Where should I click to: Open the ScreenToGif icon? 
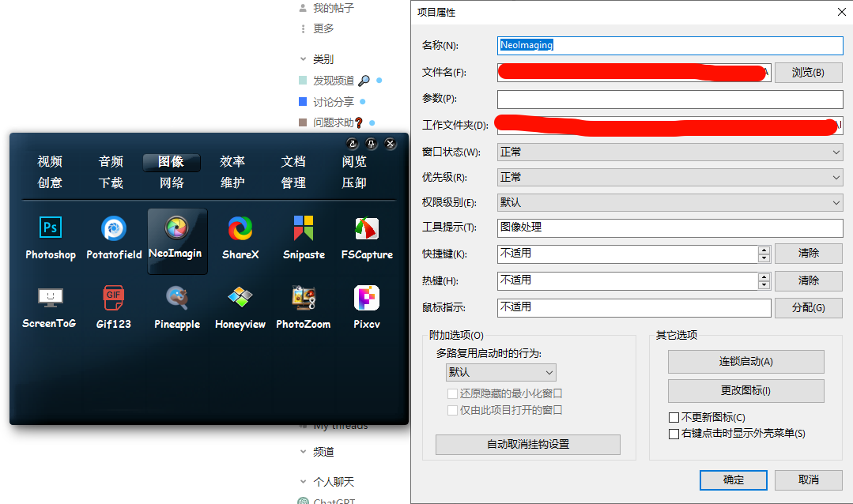point(50,299)
